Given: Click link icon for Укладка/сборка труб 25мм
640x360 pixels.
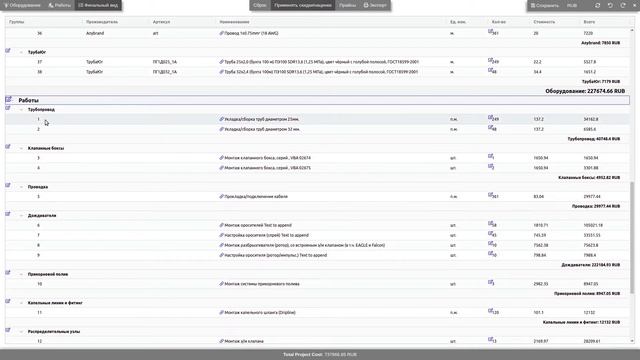Looking at the screenshot, I should pyautogui.click(x=222, y=119).
